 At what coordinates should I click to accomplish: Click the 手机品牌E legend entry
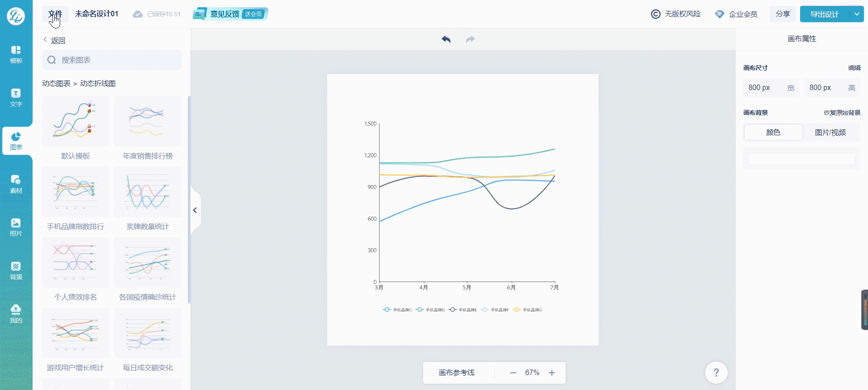(x=463, y=309)
